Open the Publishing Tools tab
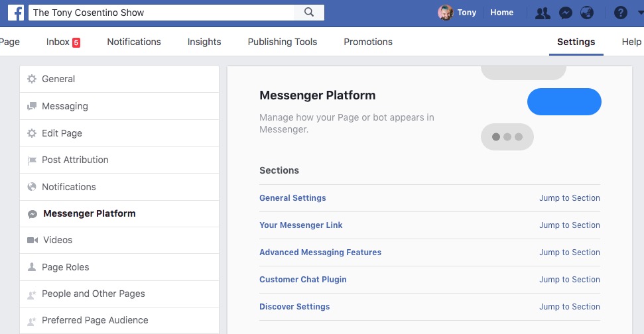This screenshot has height=334, width=644. point(282,42)
